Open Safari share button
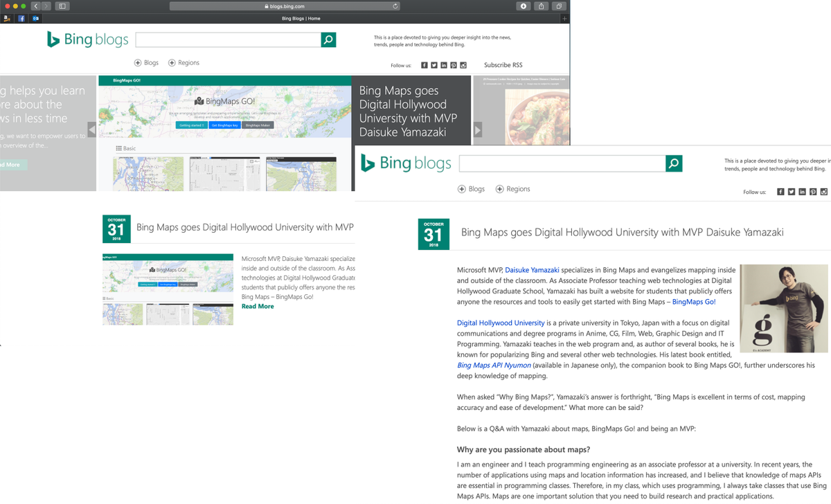 (541, 6)
